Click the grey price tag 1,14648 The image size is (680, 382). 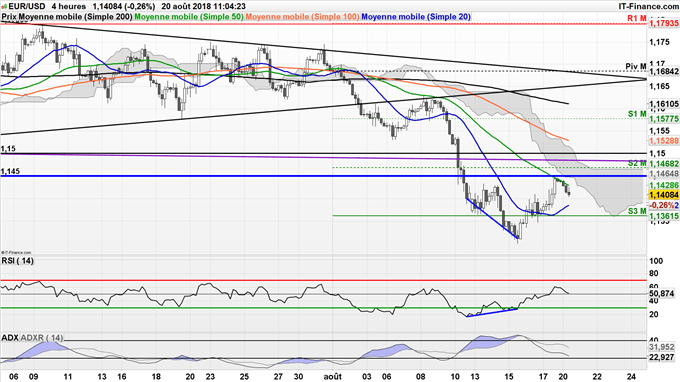(663, 174)
